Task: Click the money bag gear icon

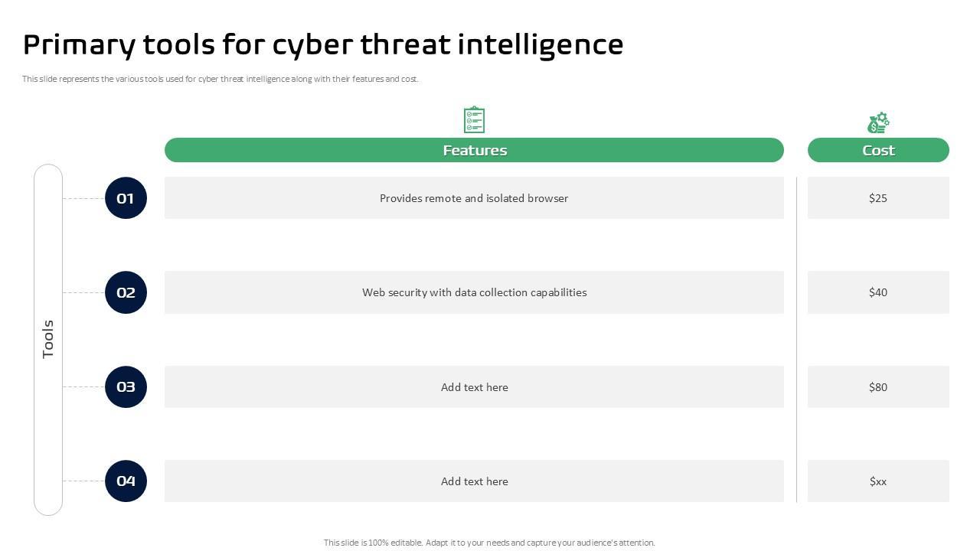Action: coord(878,122)
